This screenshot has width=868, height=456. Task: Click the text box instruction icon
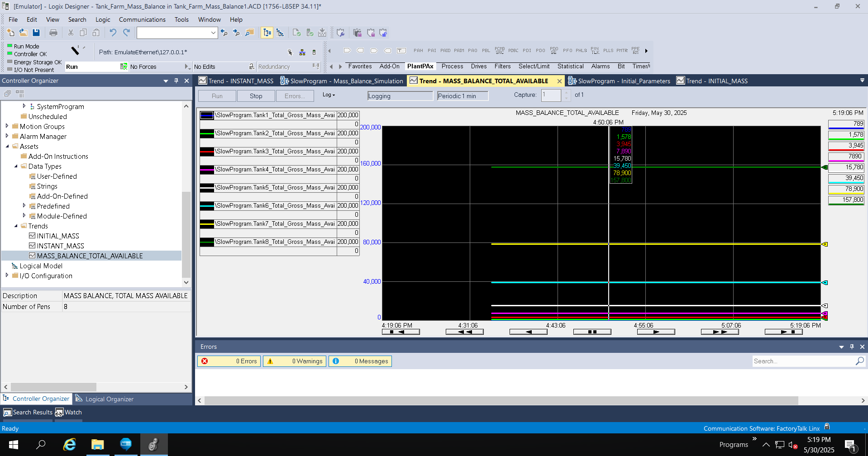pyautogui.click(x=401, y=51)
